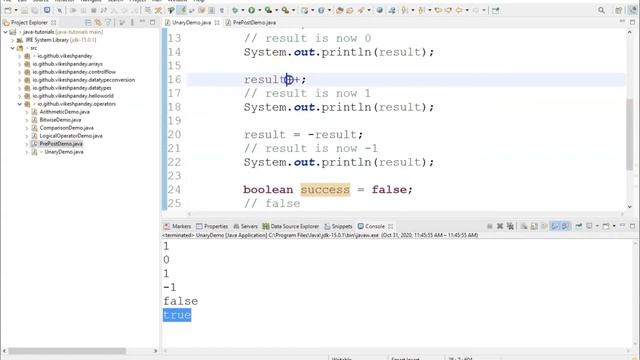Click the Project Explorer horizontal scrollbar thumb
This screenshot has height=360, width=640.
click(x=67, y=351)
